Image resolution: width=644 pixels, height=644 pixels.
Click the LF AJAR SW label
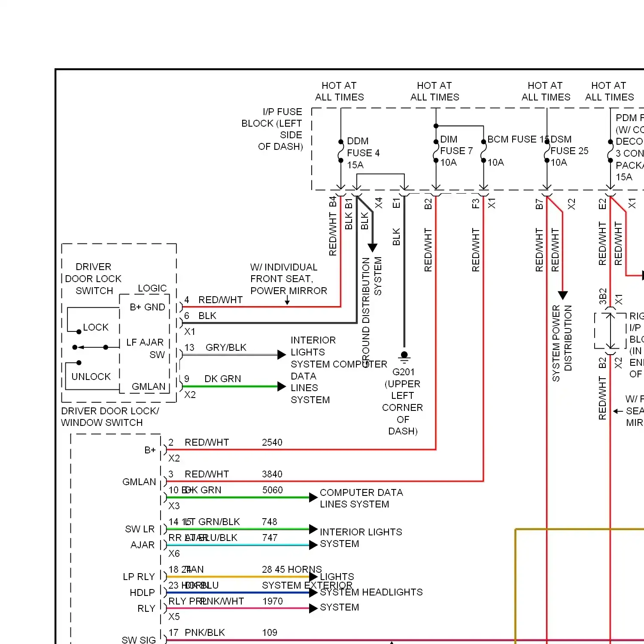[145, 348]
